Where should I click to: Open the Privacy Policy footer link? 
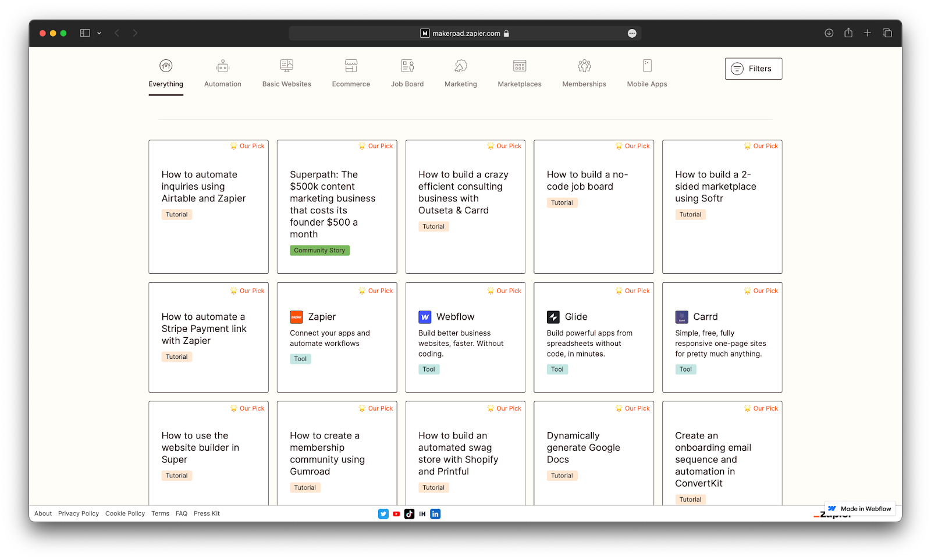coord(79,514)
